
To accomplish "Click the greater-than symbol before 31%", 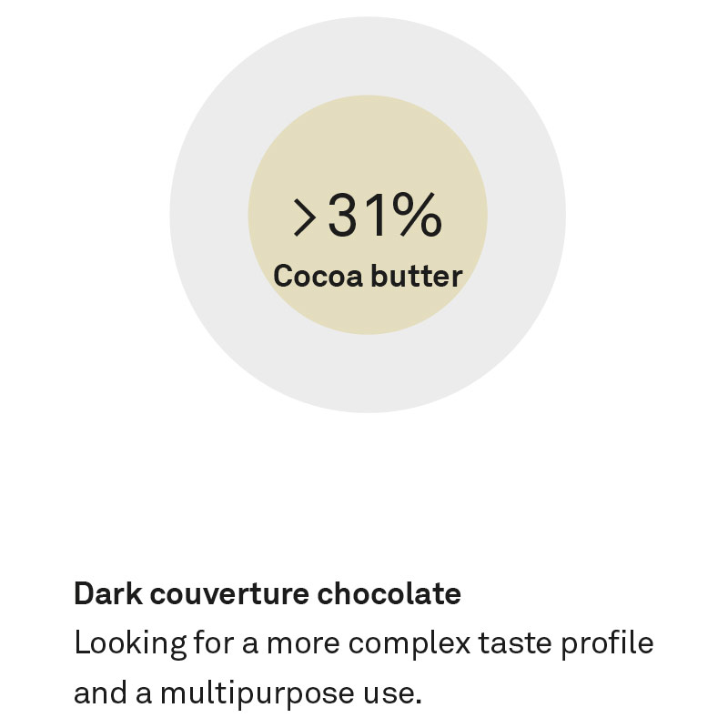I will (x=305, y=217).
